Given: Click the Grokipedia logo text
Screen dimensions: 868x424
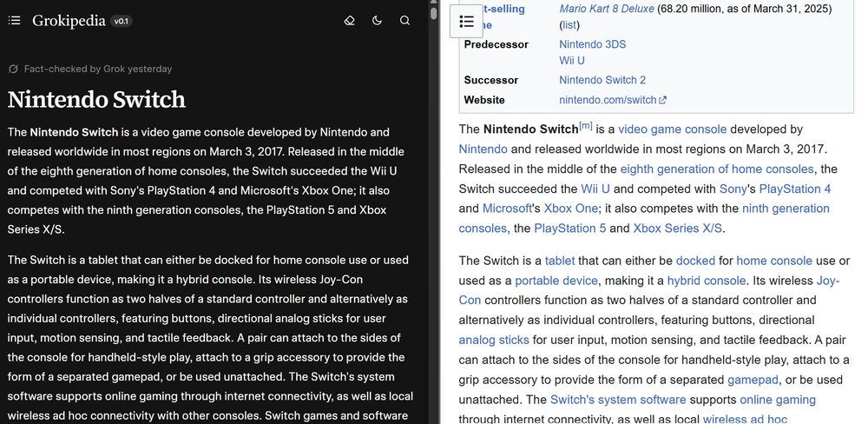Looking at the screenshot, I should click(69, 21).
